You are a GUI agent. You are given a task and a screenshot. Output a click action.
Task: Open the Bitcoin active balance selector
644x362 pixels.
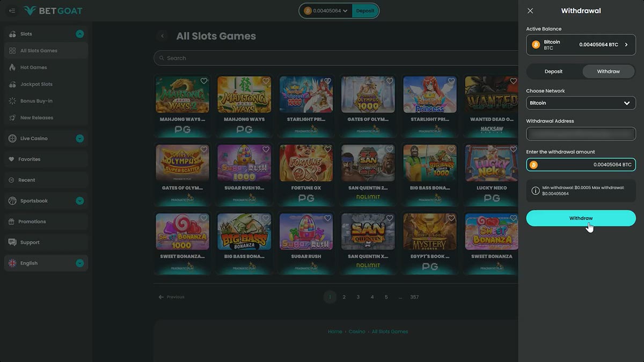pyautogui.click(x=581, y=45)
